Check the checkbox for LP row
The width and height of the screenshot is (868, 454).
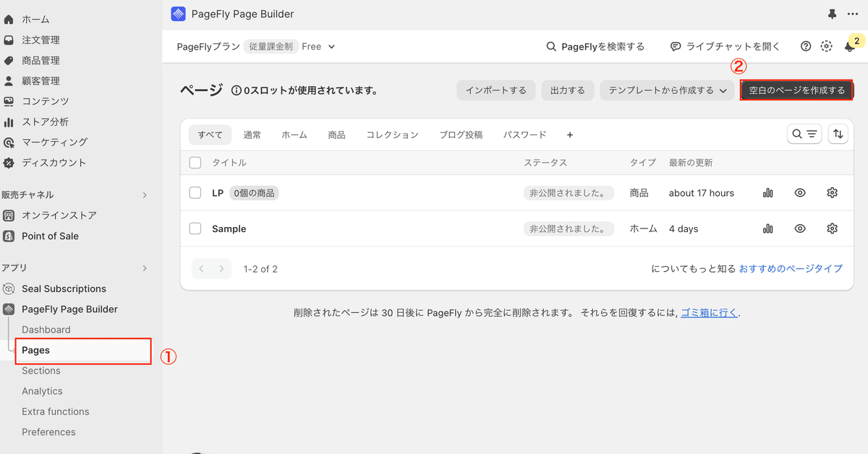click(x=195, y=193)
